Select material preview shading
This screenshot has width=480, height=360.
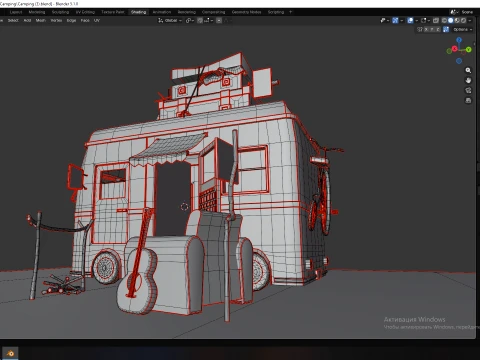457,20
